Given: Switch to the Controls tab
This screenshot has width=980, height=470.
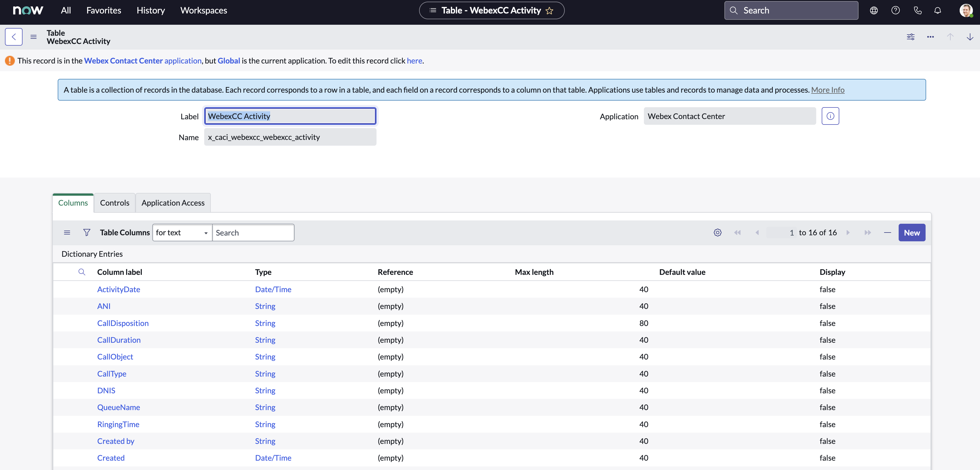Looking at the screenshot, I should click(x=115, y=203).
